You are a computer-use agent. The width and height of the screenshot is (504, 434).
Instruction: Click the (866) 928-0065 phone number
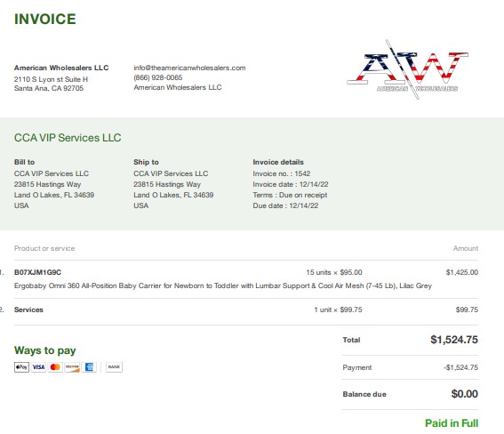pos(158,77)
